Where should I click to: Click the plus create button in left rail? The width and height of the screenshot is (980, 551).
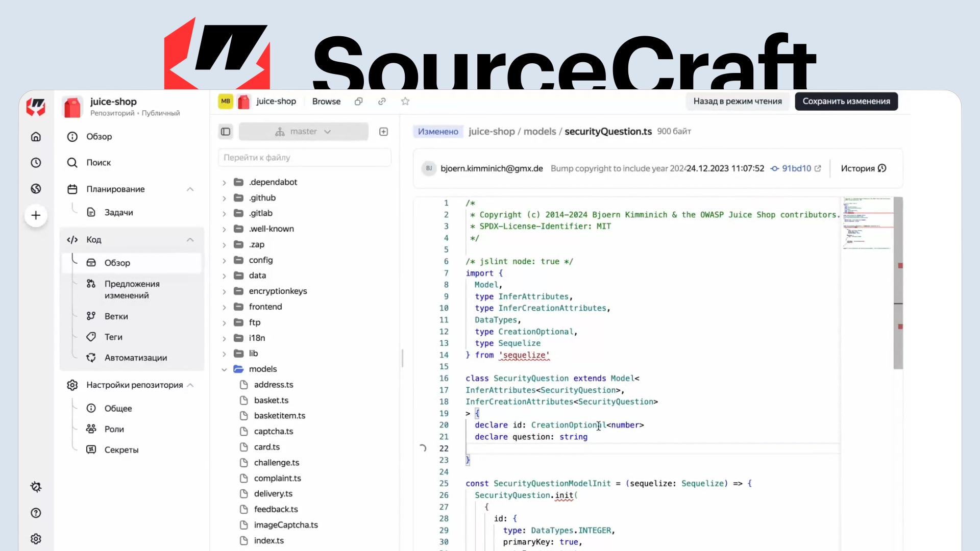tap(36, 215)
